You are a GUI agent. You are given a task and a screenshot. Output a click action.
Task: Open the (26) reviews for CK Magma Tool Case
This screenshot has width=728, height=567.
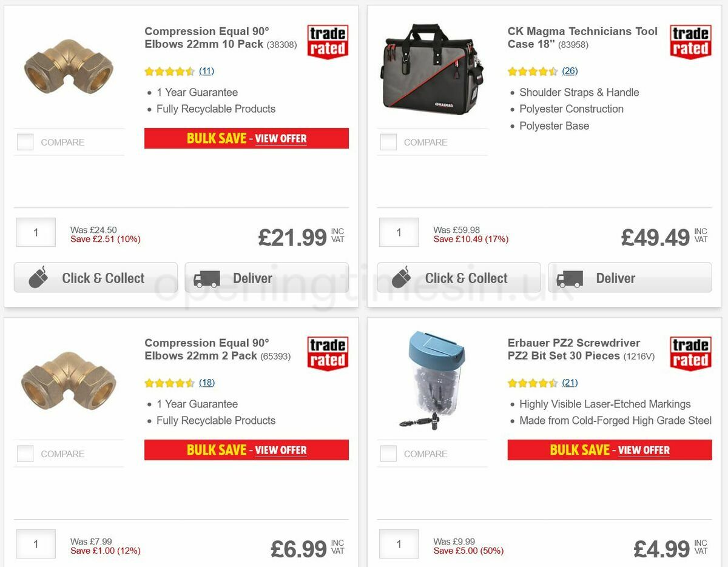[569, 71]
